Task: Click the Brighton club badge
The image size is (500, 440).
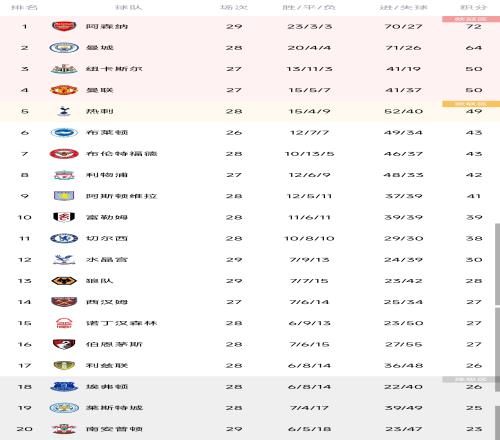Action: coord(64,133)
